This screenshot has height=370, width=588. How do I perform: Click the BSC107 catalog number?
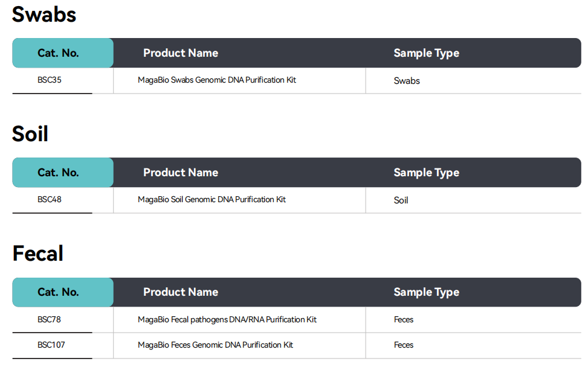tap(51, 345)
